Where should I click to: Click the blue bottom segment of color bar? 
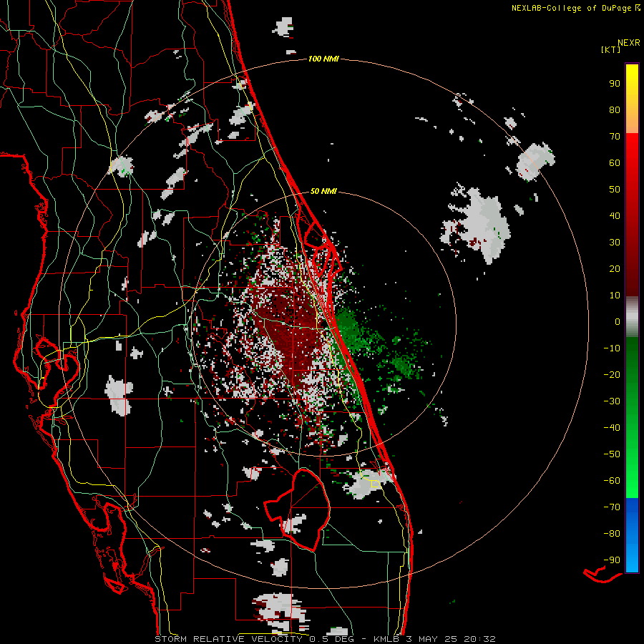pos(632,535)
